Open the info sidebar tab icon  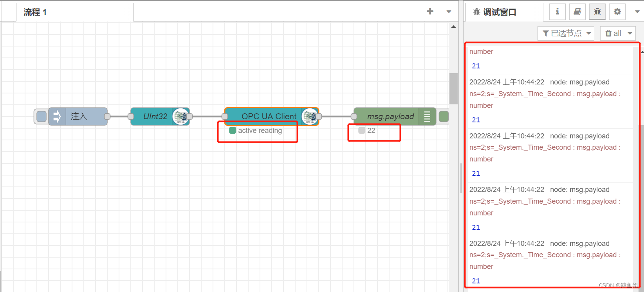557,12
